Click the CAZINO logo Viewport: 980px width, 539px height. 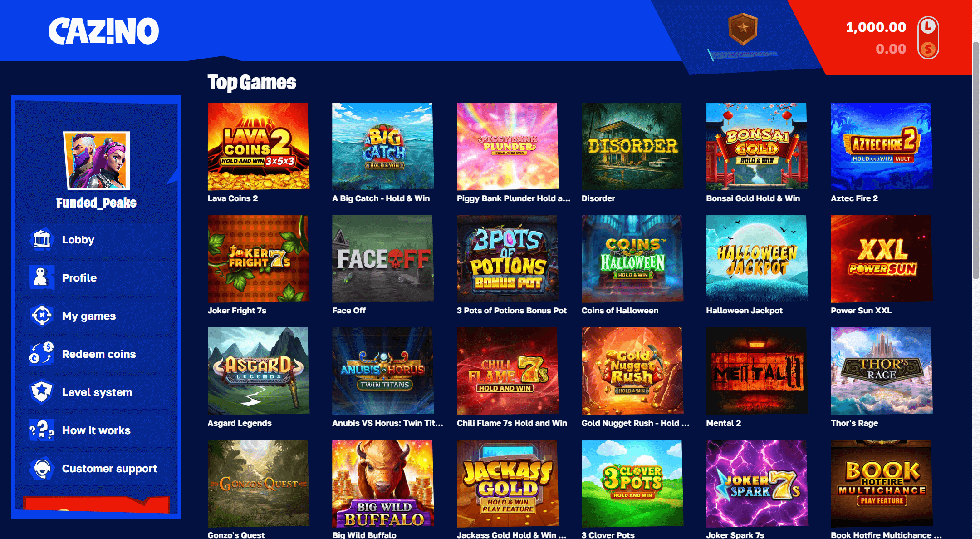[x=103, y=31]
